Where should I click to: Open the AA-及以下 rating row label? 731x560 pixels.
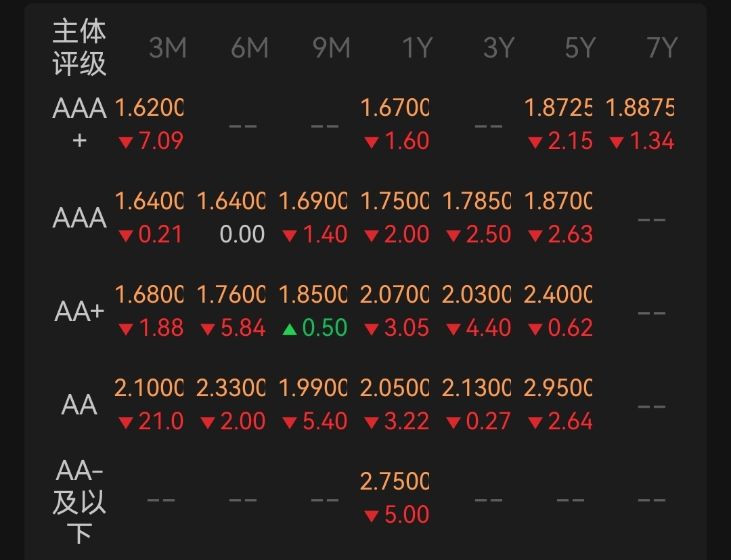point(79,501)
